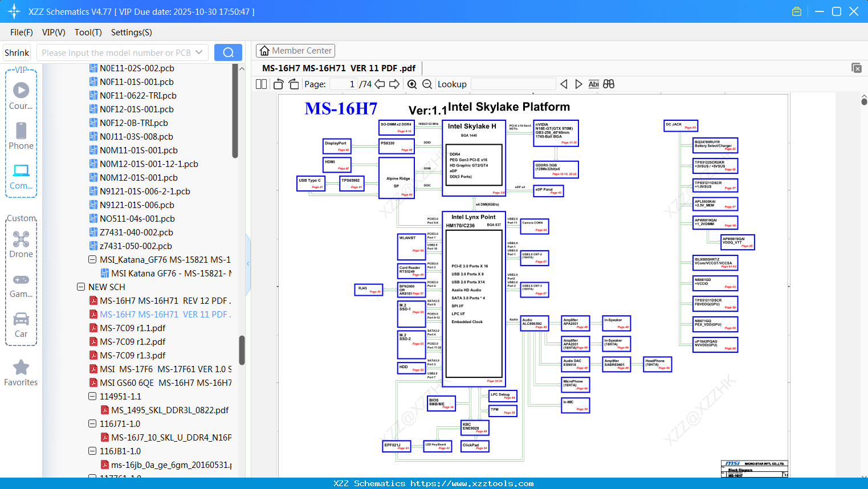Click the blue search magnifier button
868x489 pixels.
click(x=228, y=52)
